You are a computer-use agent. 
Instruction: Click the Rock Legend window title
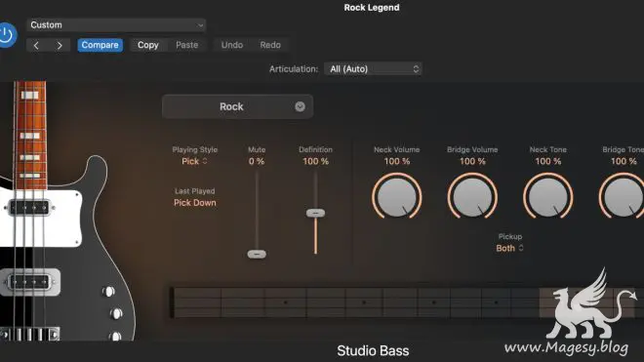click(372, 8)
